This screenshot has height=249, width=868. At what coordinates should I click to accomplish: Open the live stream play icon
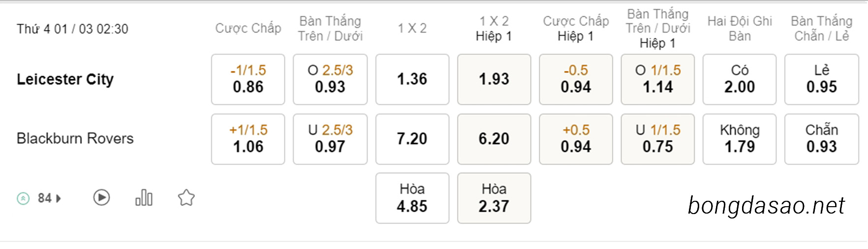coord(101,198)
